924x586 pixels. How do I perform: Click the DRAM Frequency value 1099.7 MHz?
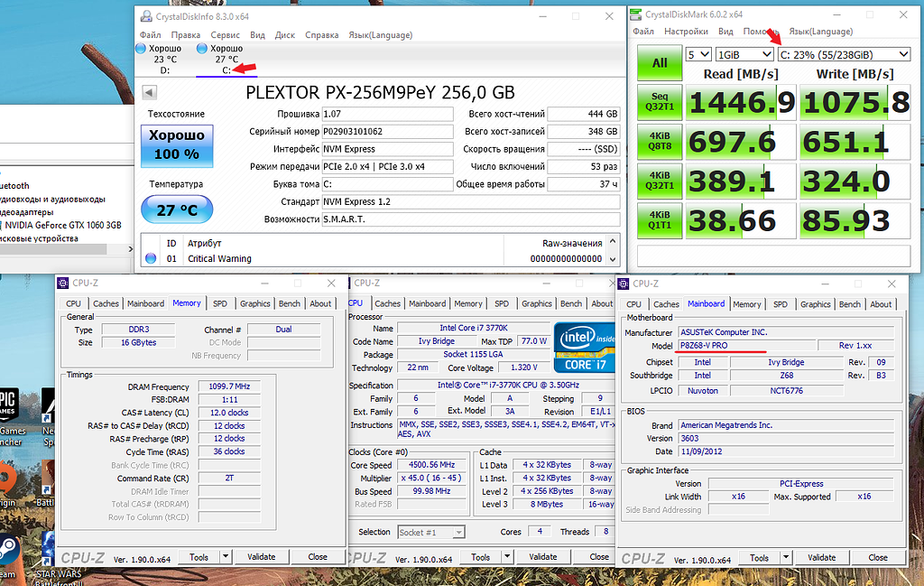228,386
